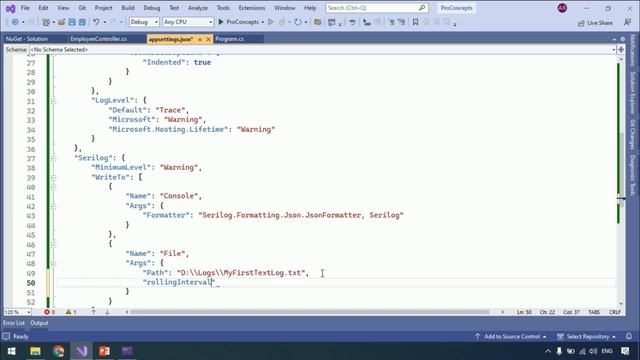Click the Ln: 50 line indicator
The width and height of the screenshot is (640, 360).
pos(524,312)
